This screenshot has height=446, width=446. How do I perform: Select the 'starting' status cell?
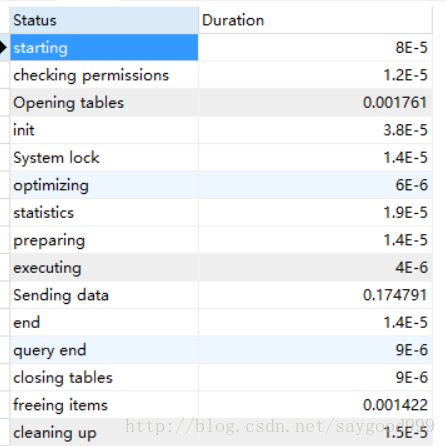coord(104,48)
